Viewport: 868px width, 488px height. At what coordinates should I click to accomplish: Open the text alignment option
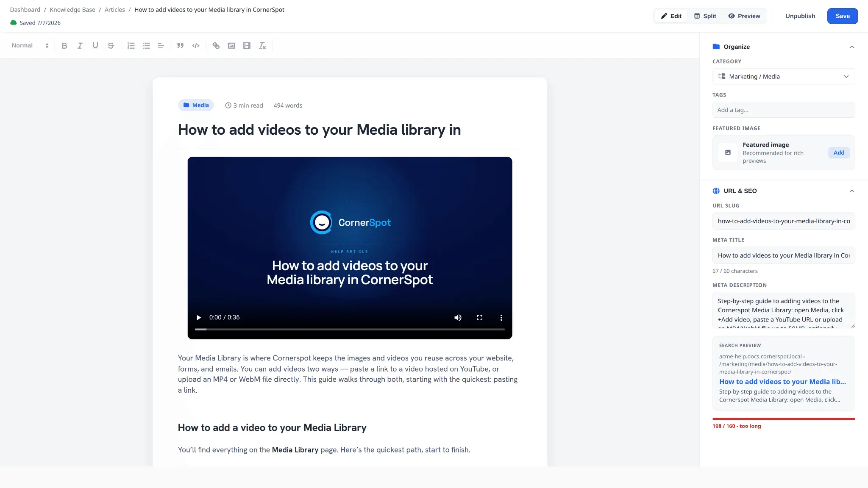point(161,46)
